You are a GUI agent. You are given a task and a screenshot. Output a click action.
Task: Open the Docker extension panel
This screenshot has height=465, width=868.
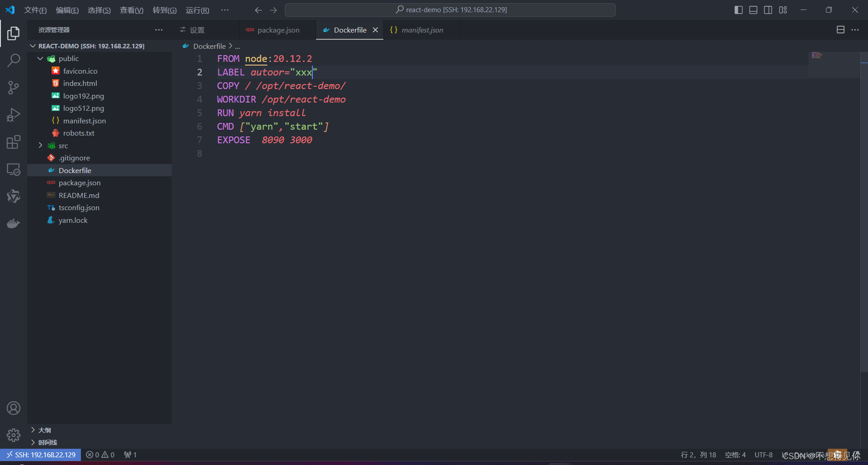coord(14,223)
